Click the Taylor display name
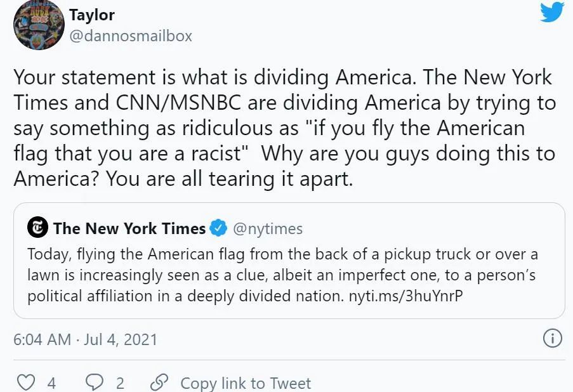 (92, 15)
